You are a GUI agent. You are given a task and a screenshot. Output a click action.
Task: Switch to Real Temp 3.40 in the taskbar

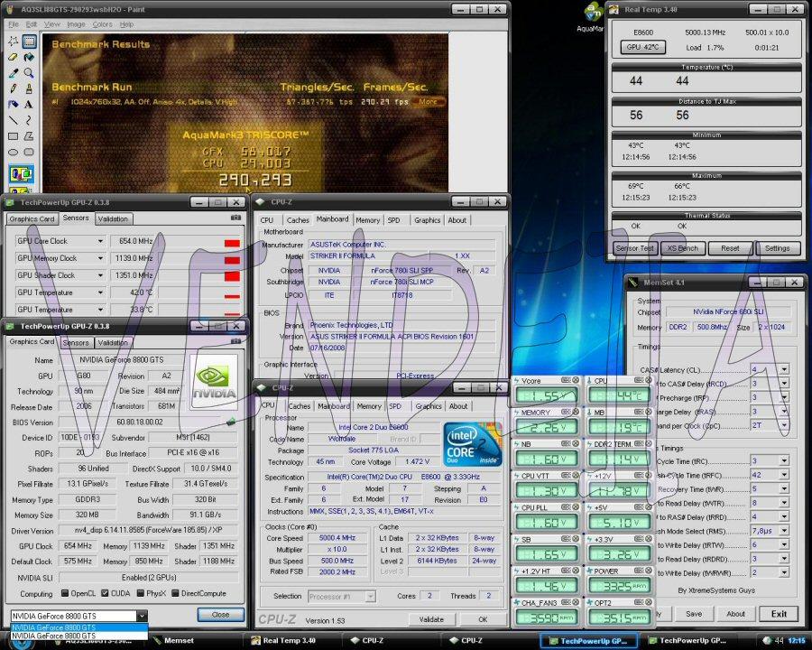[x=288, y=641]
